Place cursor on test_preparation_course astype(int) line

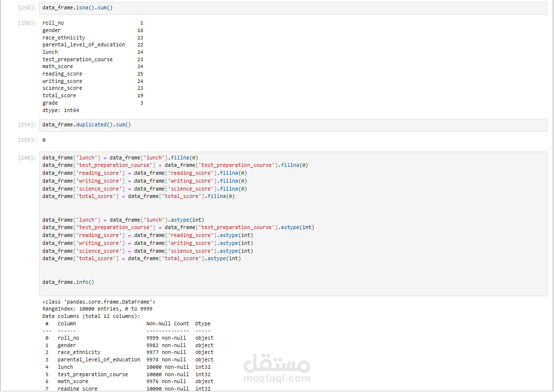pos(178,228)
